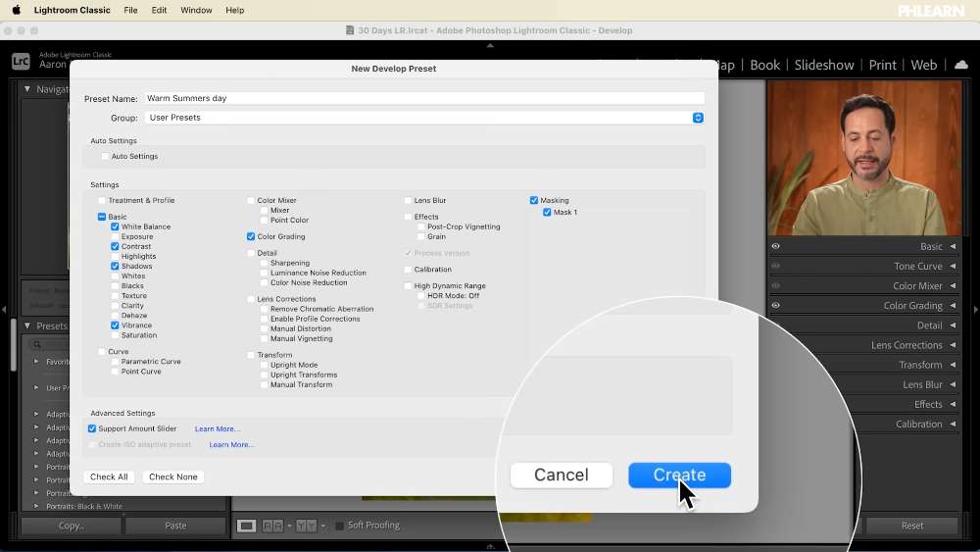Image resolution: width=980 pixels, height=552 pixels.
Task: Expand the Effects panel
Action: 953,405
